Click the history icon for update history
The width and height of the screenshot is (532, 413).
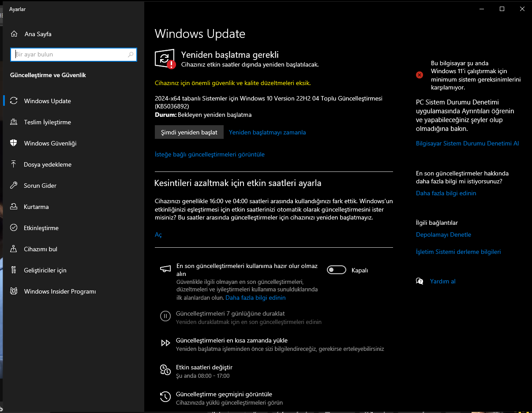[x=165, y=397]
